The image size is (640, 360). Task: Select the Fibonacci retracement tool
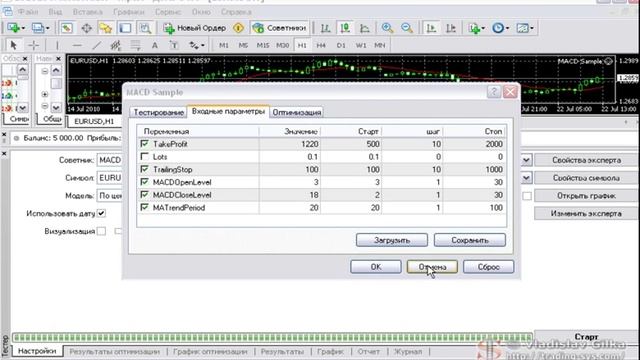pos(136,45)
